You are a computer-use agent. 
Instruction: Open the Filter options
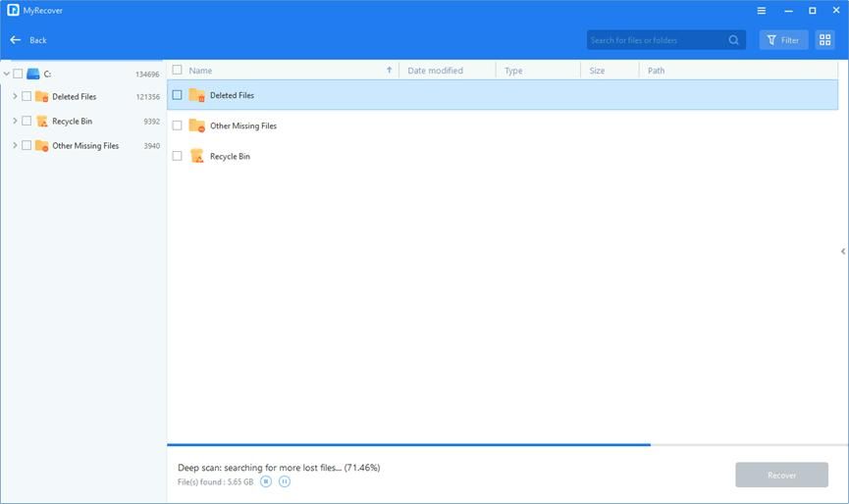783,40
